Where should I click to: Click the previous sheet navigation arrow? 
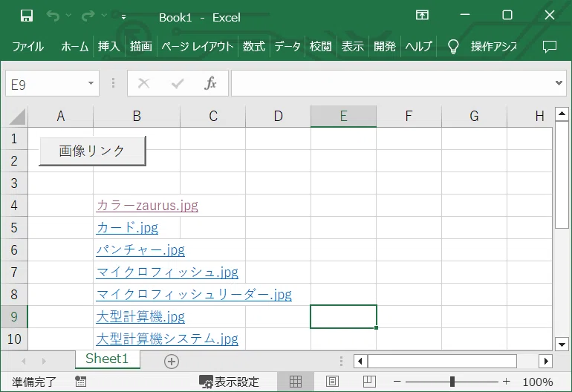(x=23, y=362)
